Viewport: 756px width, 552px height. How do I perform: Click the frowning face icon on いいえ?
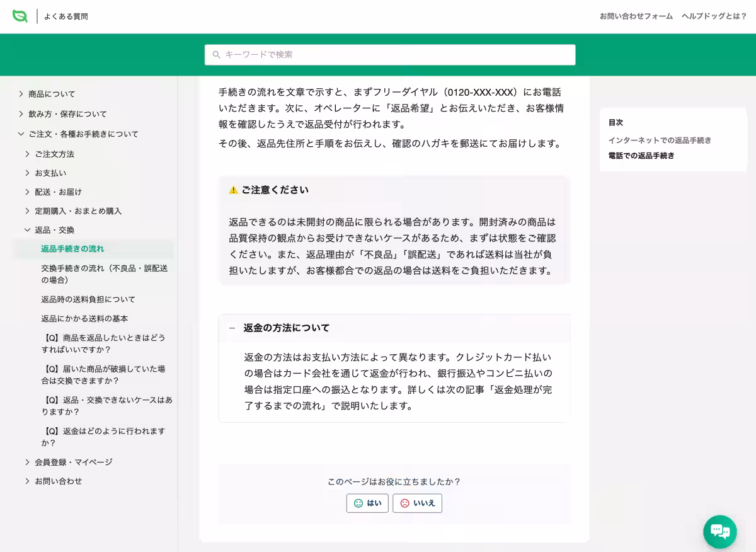[403, 503]
